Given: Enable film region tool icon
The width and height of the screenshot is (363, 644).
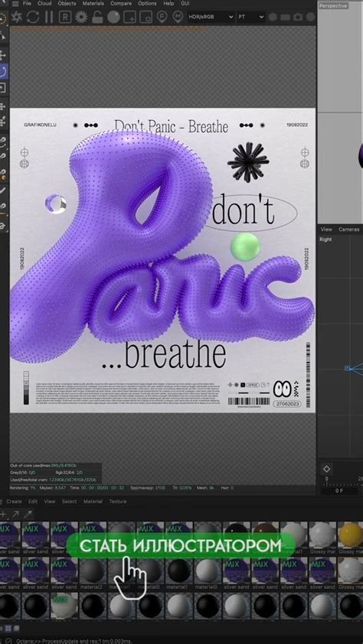Looking at the screenshot, I should (146, 18).
